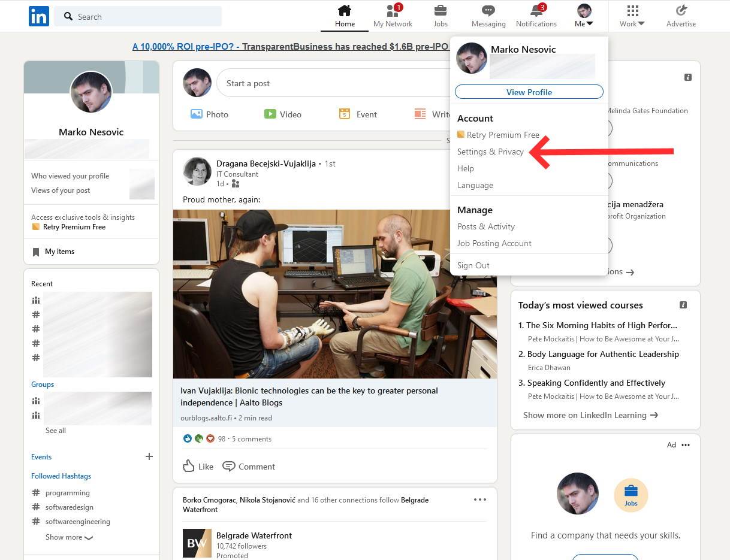Attach a Photo to a new post
This screenshot has height=560, width=730.
coord(209,114)
